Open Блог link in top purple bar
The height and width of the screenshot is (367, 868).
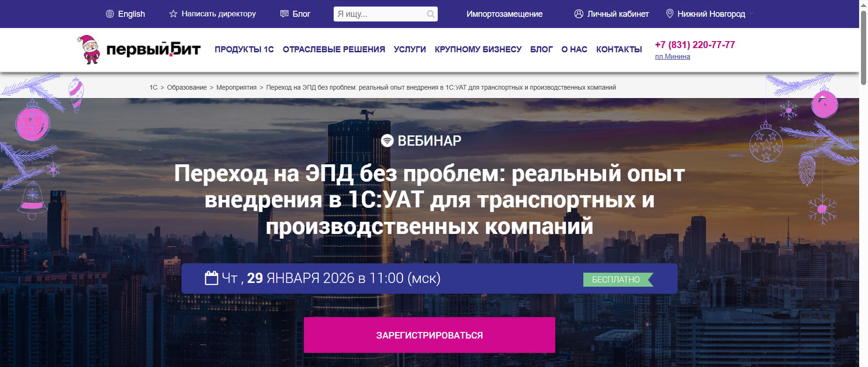point(301,14)
